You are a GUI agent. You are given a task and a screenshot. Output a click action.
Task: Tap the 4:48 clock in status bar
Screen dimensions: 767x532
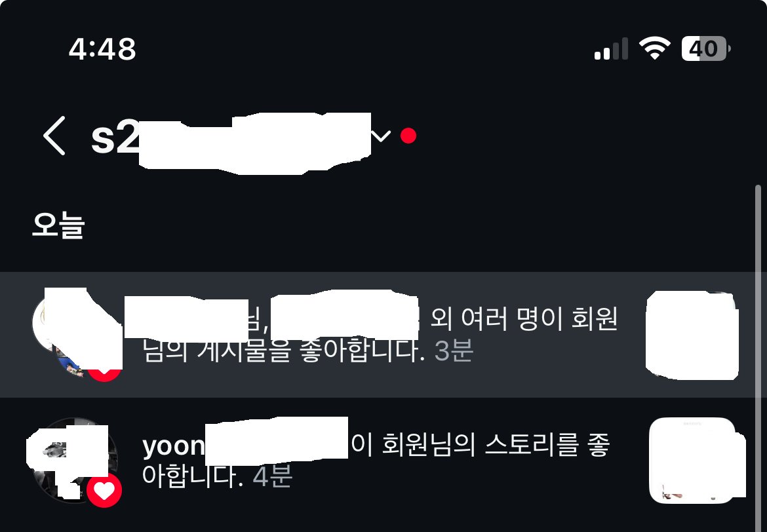pos(102,49)
